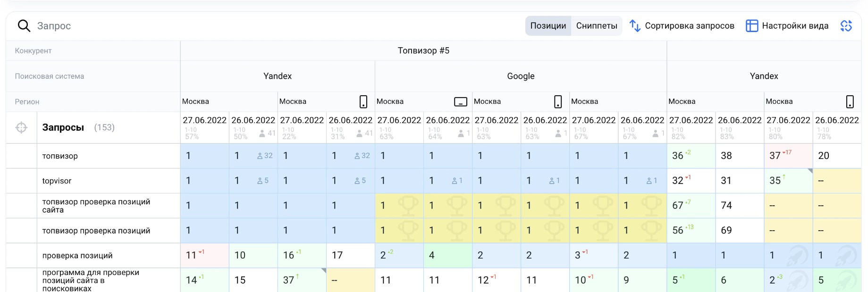This screenshot has width=868, height=292.
Task: Click the 83% top-10 share in header
Action: pyautogui.click(x=727, y=137)
